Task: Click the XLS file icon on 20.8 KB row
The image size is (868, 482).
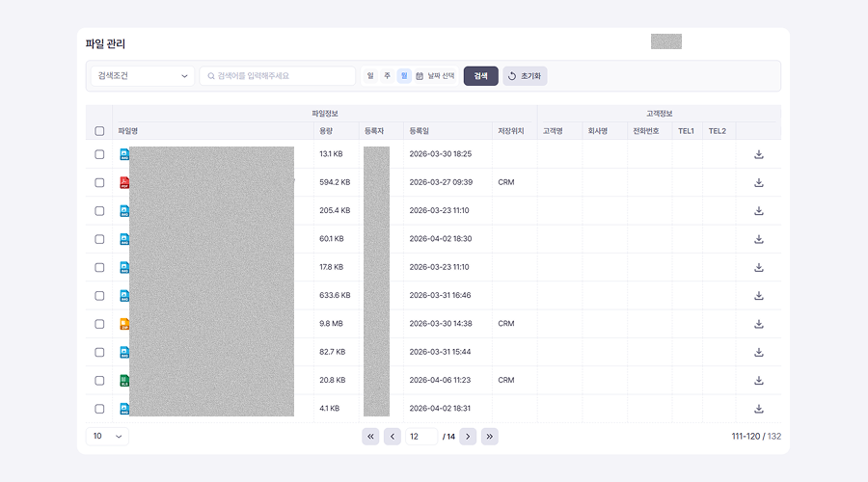Action: (x=124, y=380)
